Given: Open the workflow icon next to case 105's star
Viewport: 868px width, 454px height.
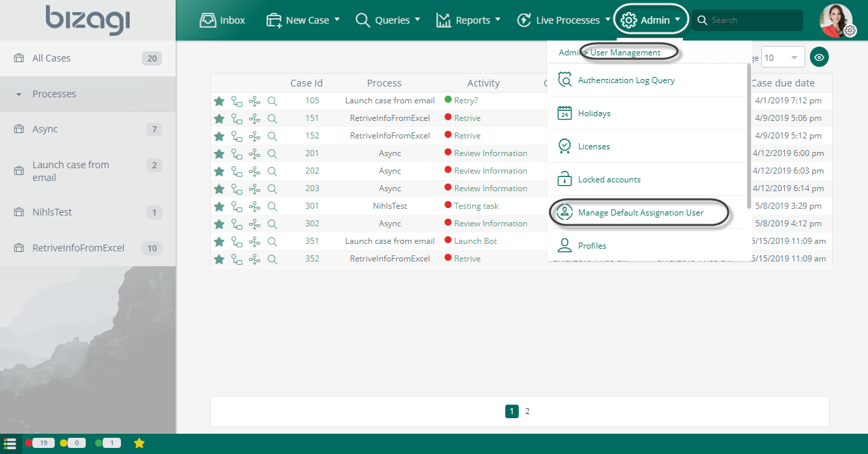Looking at the screenshot, I should pyautogui.click(x=236, y=101).
